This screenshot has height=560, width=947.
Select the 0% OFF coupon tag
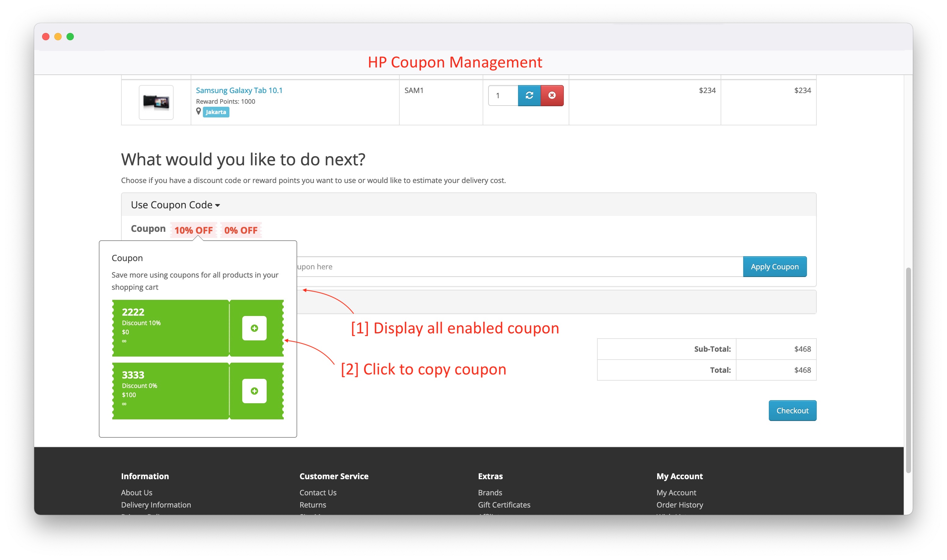coord(240,230)
